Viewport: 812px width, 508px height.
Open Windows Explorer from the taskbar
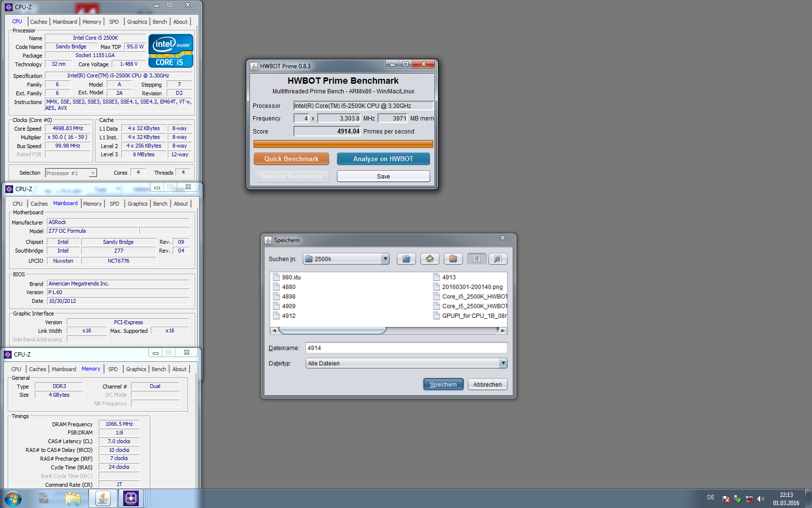click(x=73, y=498)
